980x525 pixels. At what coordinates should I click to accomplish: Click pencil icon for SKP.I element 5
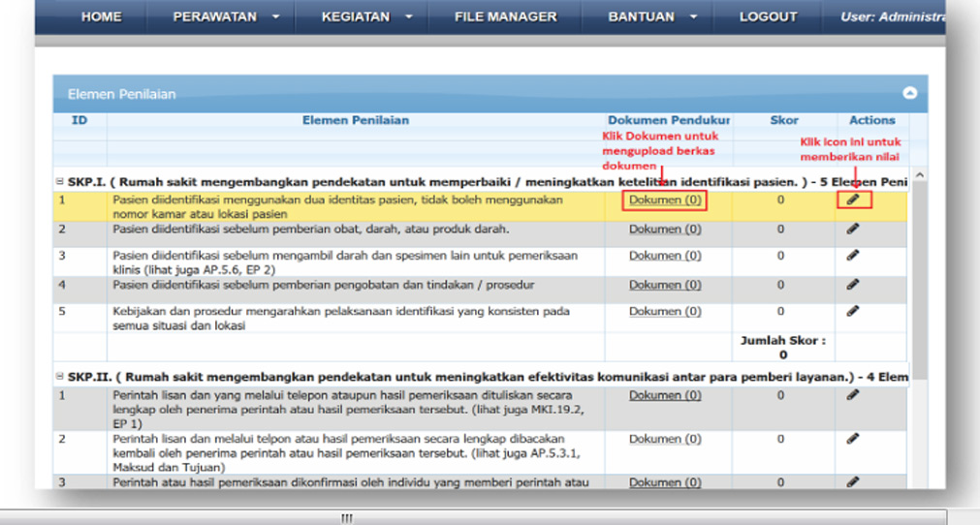[853, 311]
